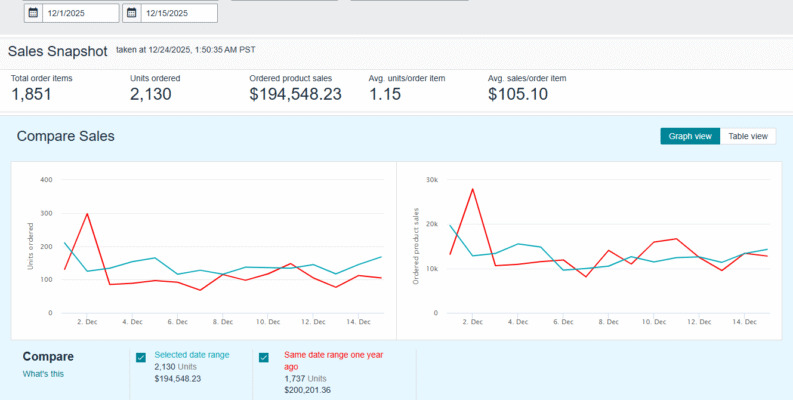The height and width of the screenshot is (400, 793).
Task: Select the Units ordered value 2,130
Action: tap(151, 95)
